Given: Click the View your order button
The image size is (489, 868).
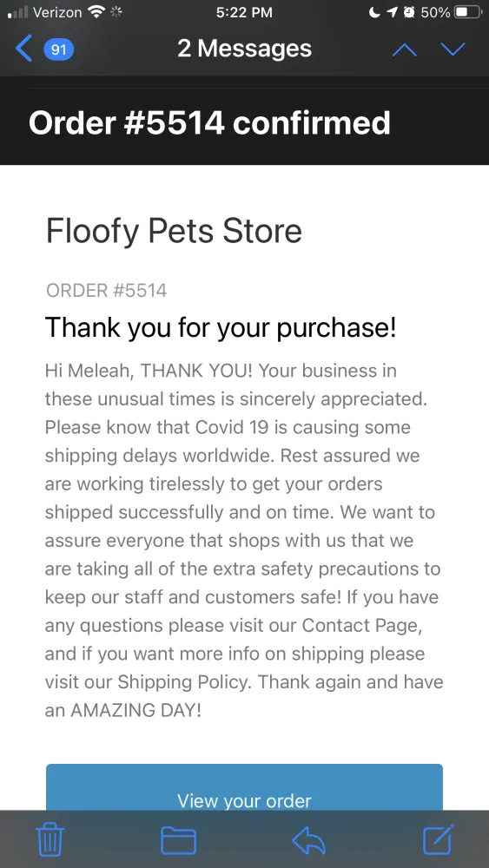Looking at the screenshot, I should click(244, 787).
